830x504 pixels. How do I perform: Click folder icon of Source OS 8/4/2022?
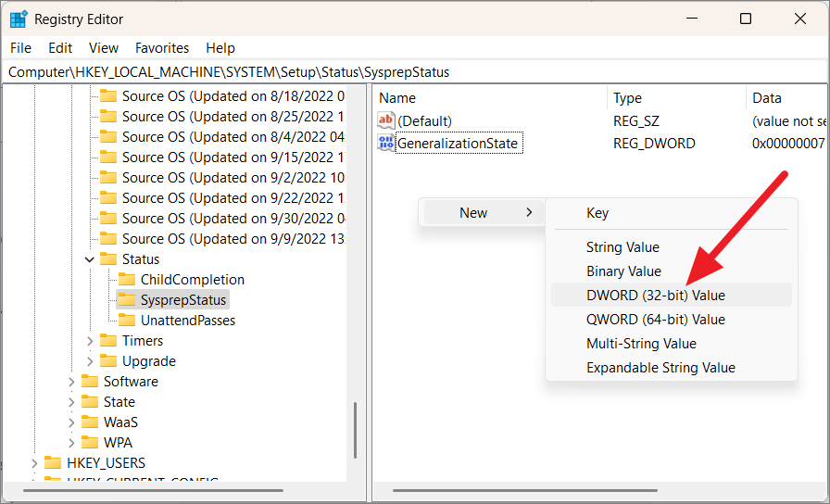click(108, 136)
